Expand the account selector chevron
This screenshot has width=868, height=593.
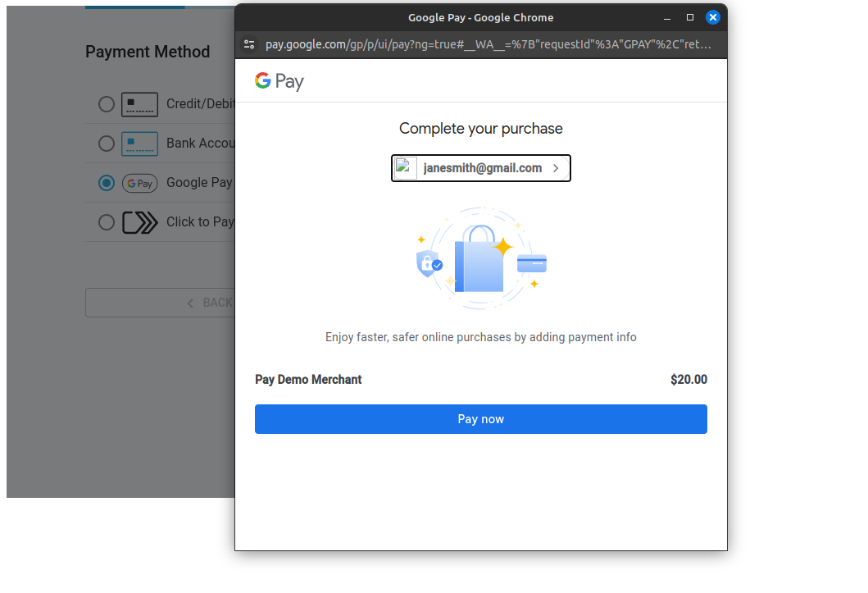556,167
